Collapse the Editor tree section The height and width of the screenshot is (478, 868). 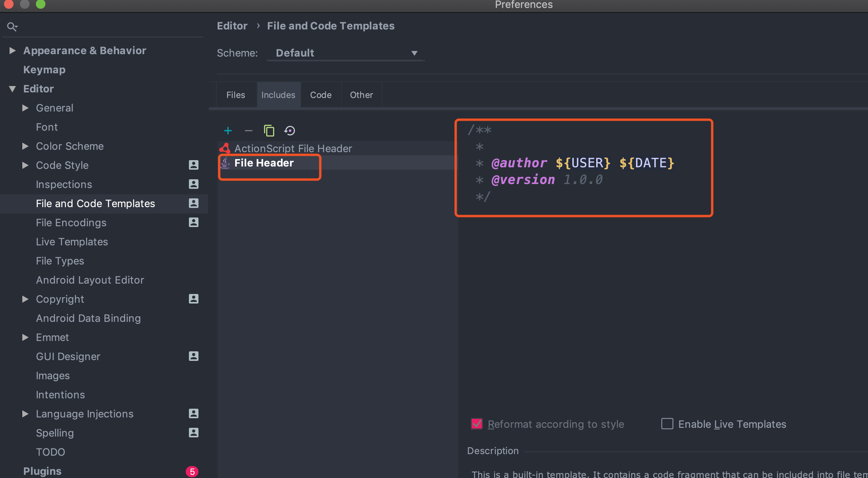tap(12, 89)
